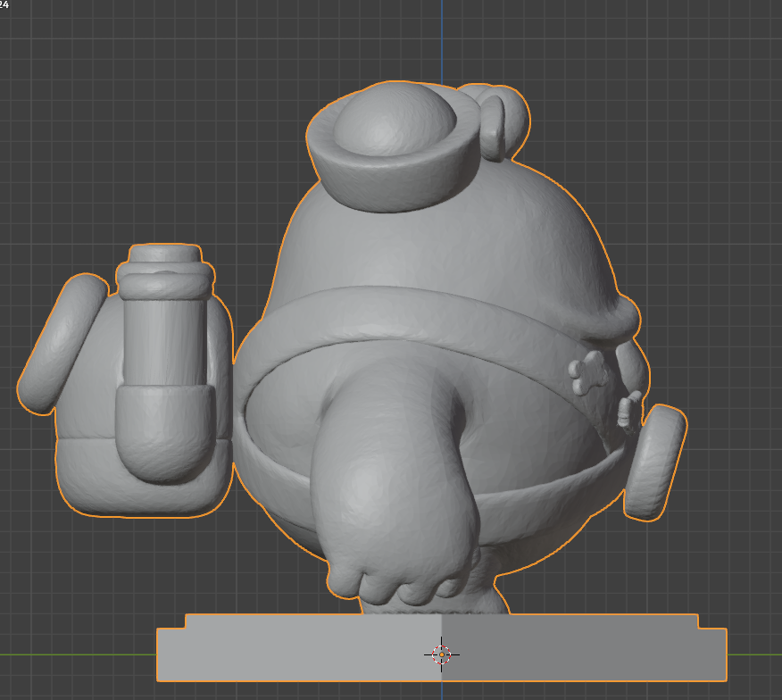Select the sailor hat on the character's head
Image resolution: width=782 pixels, height=700 pixels.
pyautogui.click(x=394, y=147)
